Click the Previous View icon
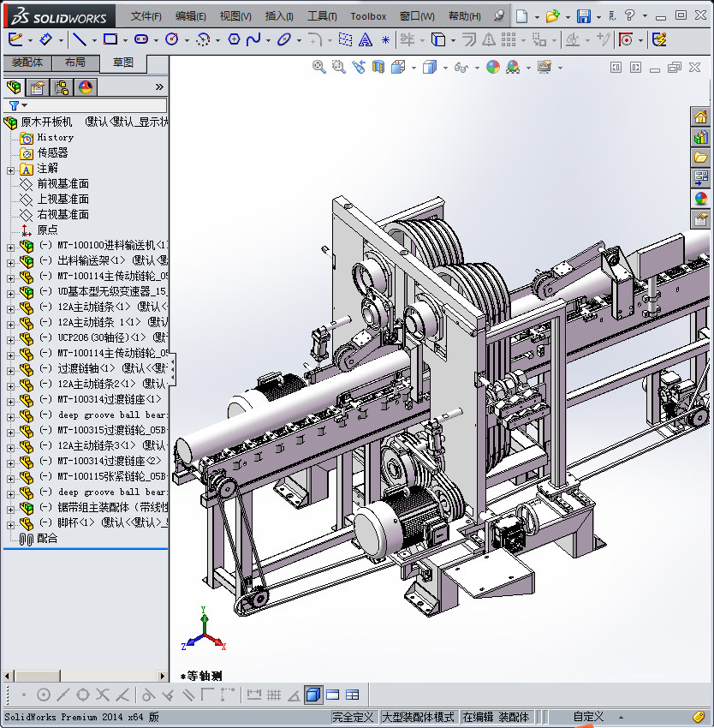 click(x=359, y=68)
